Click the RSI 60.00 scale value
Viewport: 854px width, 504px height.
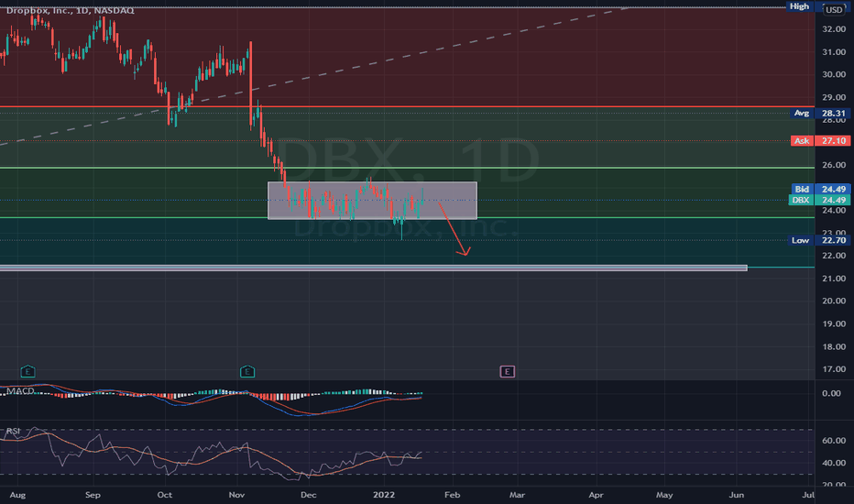point(833,440)
